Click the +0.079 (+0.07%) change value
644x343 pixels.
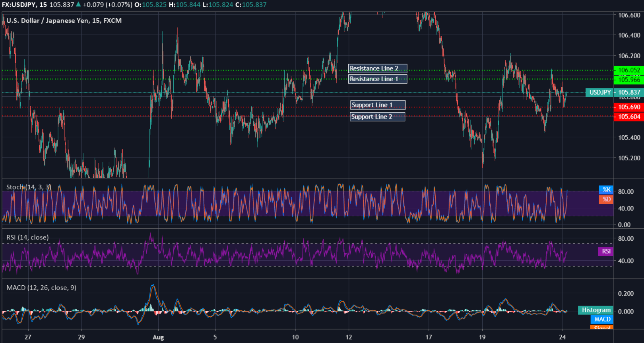coord(107,5)
